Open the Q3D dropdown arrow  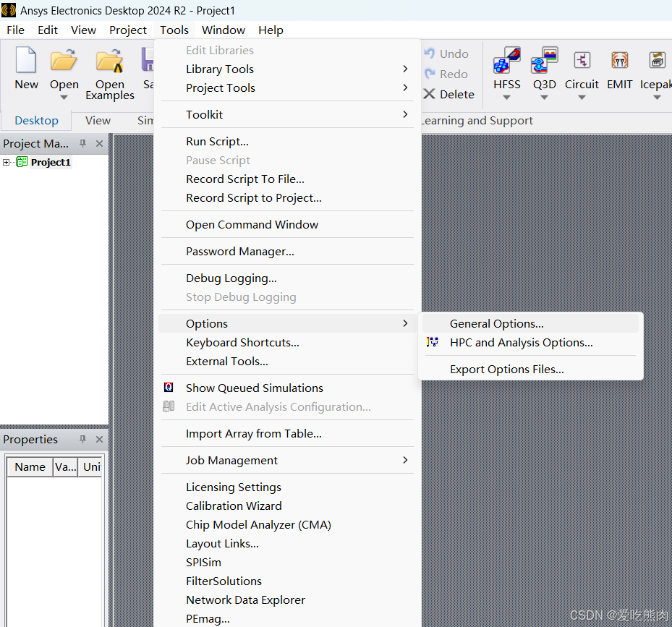click(x=544, y=98)
